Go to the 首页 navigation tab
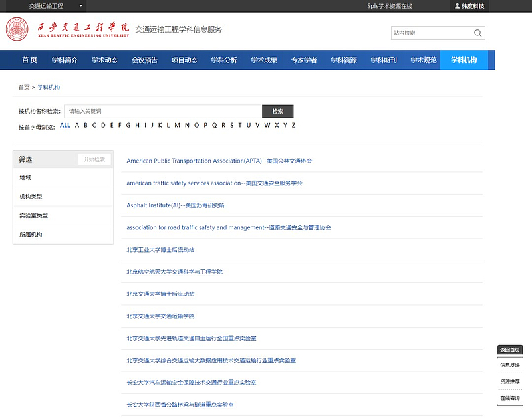This screenshot has width=532, height=418. 29,60
